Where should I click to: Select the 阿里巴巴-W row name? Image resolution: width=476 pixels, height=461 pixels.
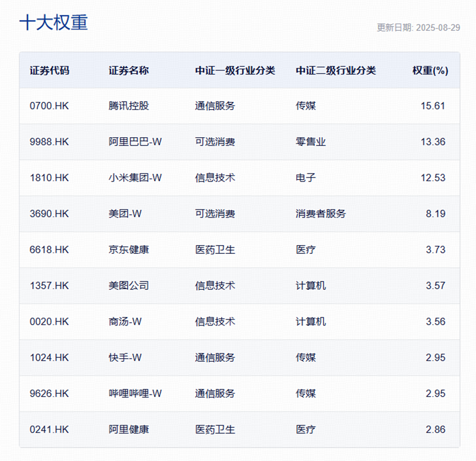[x=135, y=142]
